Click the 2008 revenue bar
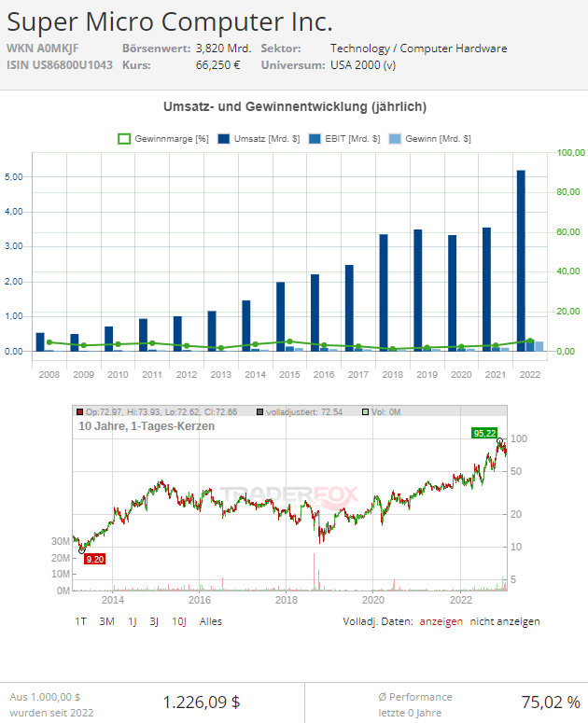The height and width of the screenshot is (723, 588). pos(40,341)
